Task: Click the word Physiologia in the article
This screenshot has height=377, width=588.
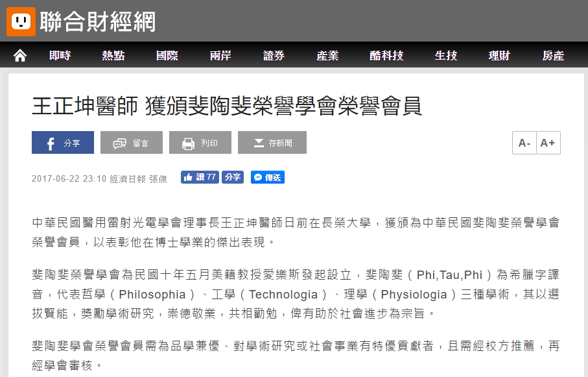Action: click(x=414, y=295)
